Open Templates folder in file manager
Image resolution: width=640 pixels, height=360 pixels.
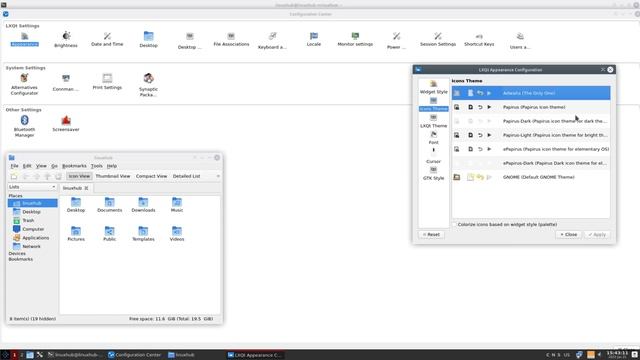click(143, 234)
